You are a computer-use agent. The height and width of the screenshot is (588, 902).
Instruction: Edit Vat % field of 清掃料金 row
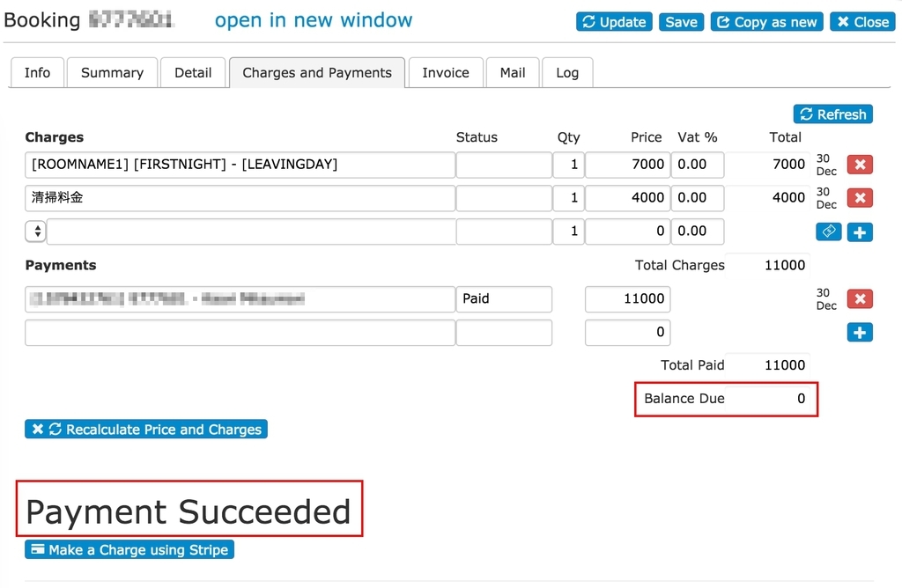(x=698, y=198)
